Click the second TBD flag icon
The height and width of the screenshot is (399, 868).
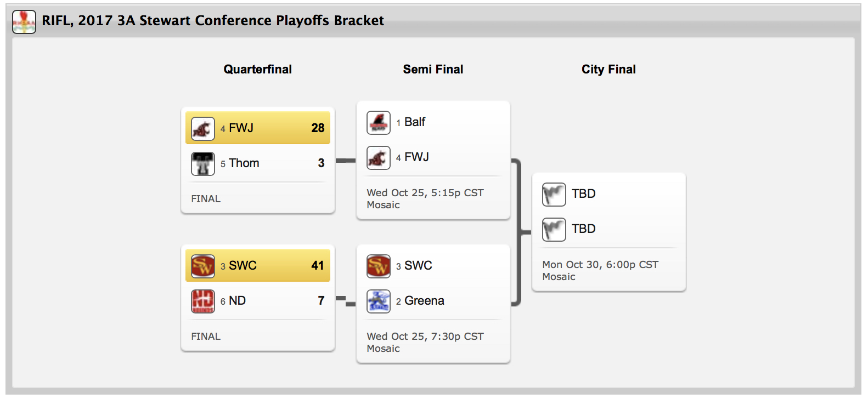point(554,230)
